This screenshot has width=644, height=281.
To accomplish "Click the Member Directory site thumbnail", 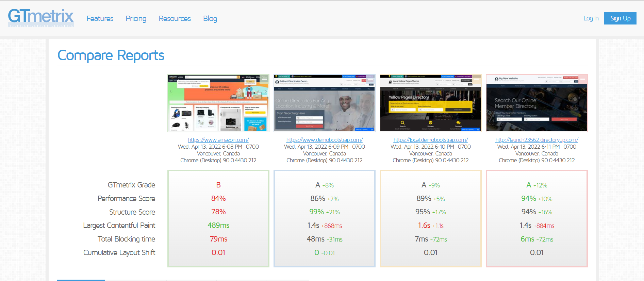I will (x=537, y=103).
